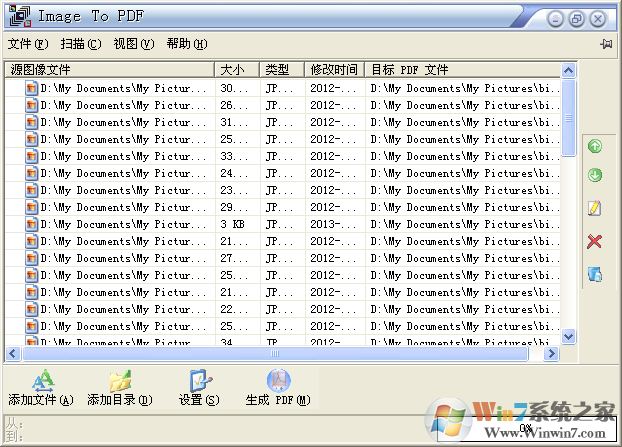Screen dimensions: 622x447
Task: Click file icon in the 31... size row
Action: coord(31,122)
